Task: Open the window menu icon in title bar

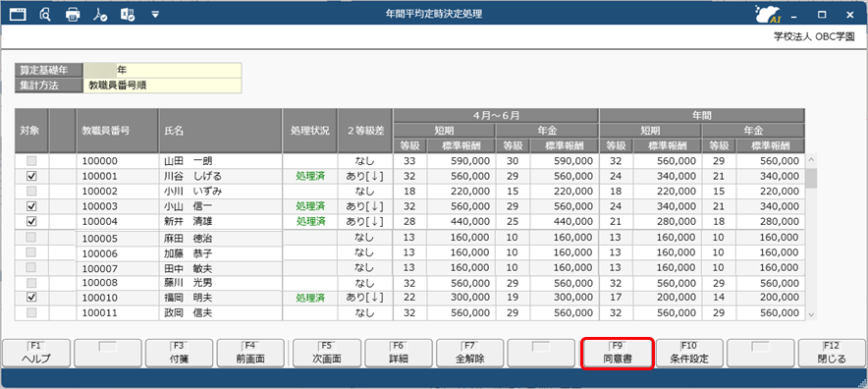Action: click(18, 15)
